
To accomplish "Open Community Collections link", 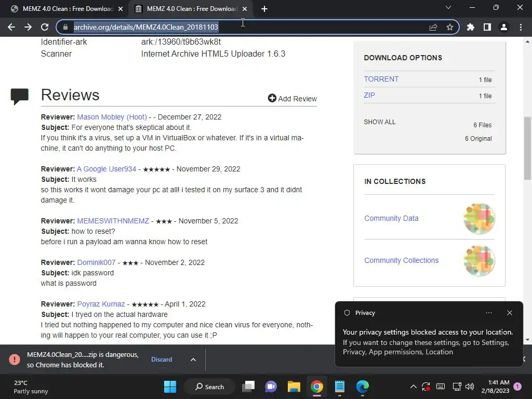I will tap(402, 260).
